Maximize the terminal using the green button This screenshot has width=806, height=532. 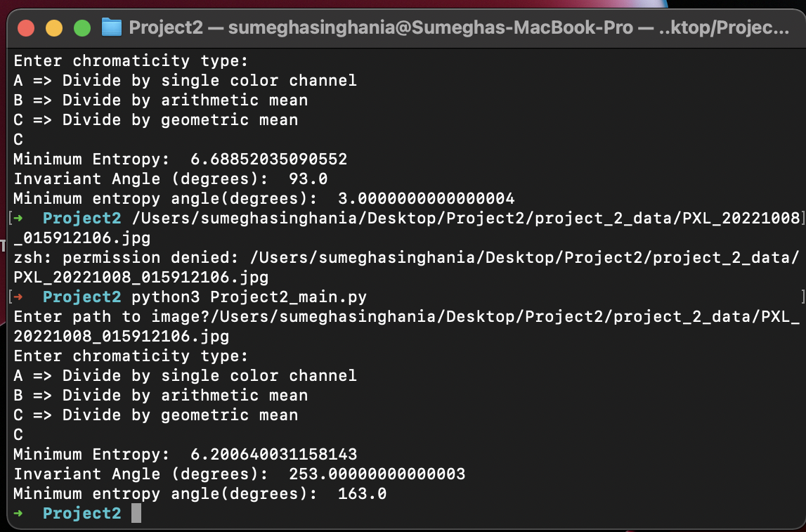(82, 28)
